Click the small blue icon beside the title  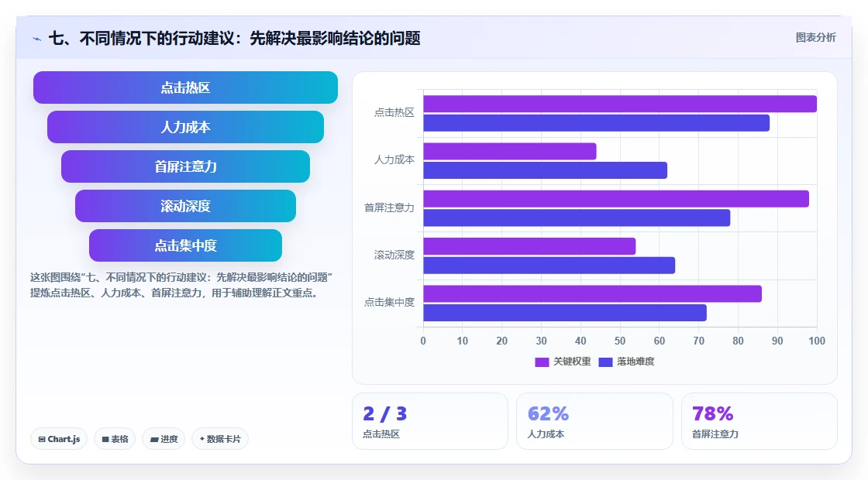point(37,39)
